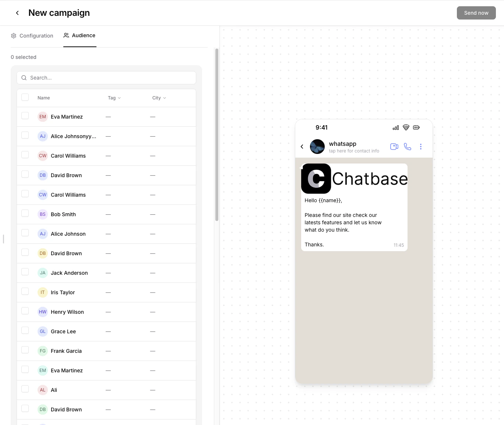The height and width of the screenshot is (425, 504).
Task: Click the AJ avatar for Alice Johnsonyy...
Action: [x=43, y=136]
